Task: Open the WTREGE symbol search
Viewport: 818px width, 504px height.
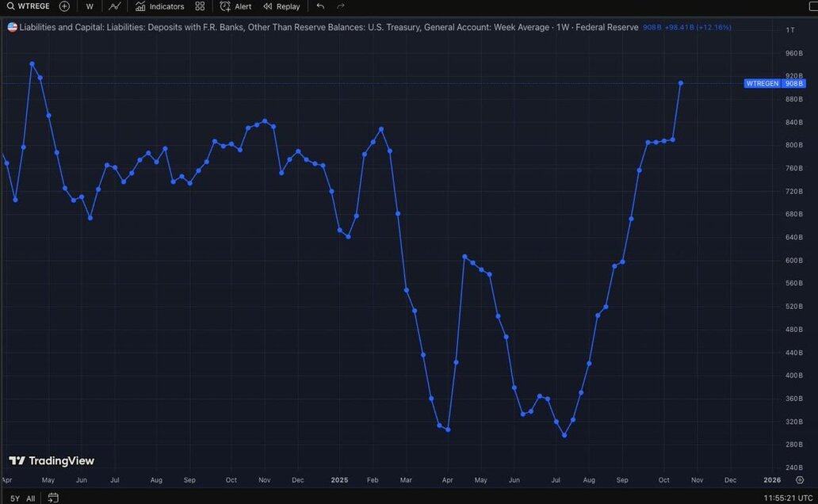Action: [x=29, y=6]
